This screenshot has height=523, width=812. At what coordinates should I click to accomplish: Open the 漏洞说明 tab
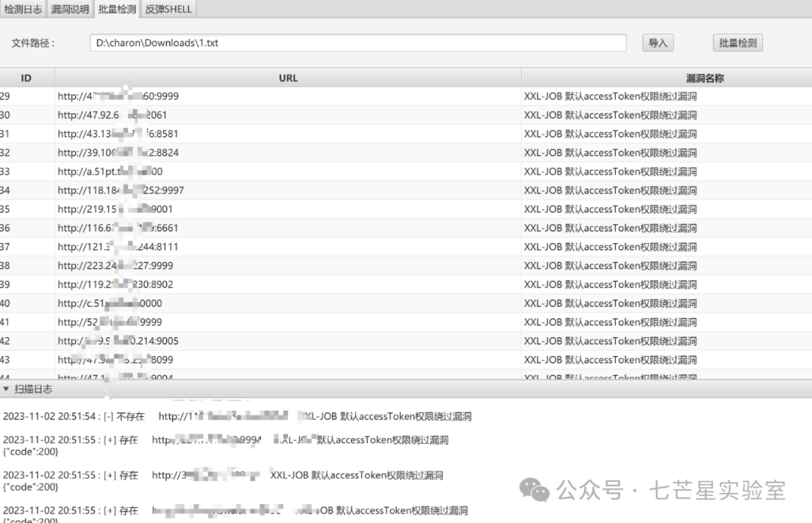(70, 9)
